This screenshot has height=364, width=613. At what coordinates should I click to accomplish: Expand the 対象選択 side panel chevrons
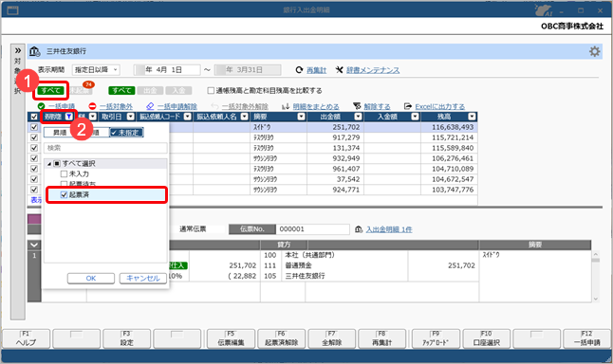18,50
